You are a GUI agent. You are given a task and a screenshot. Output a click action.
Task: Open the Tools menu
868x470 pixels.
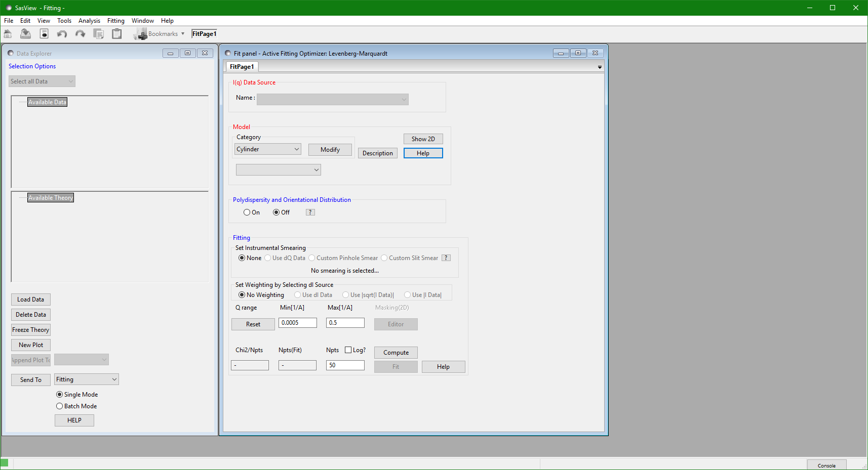click(x=64, y=21)
